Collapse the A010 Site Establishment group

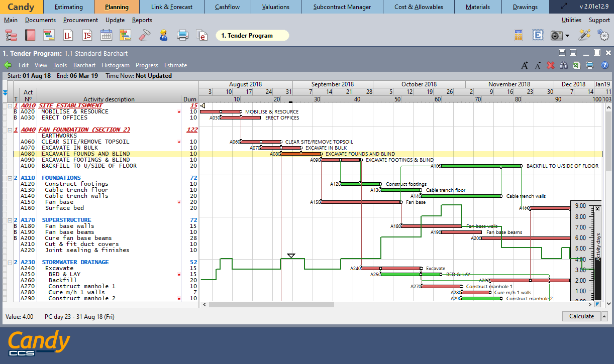pyautogui.click(x=10, y=105)
